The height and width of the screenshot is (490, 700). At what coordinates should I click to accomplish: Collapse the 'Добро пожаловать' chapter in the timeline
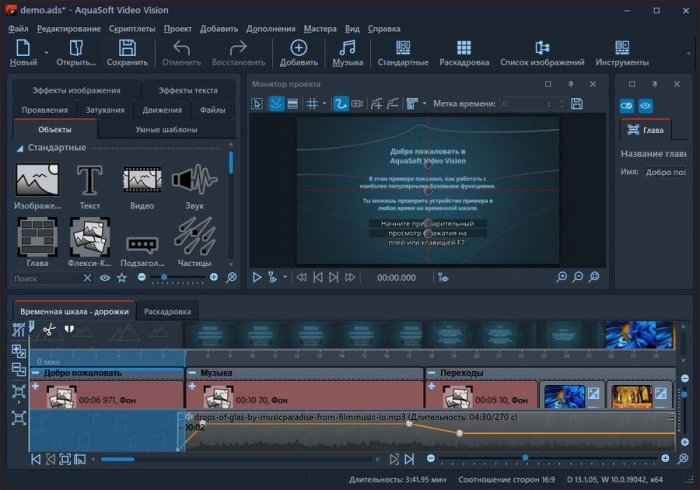36,373
